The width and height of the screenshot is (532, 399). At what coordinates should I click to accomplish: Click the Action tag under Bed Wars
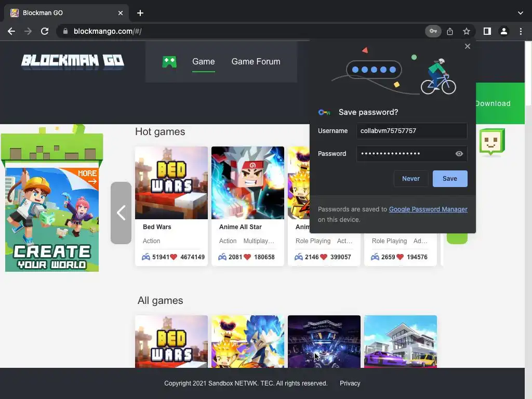[151, 241]
